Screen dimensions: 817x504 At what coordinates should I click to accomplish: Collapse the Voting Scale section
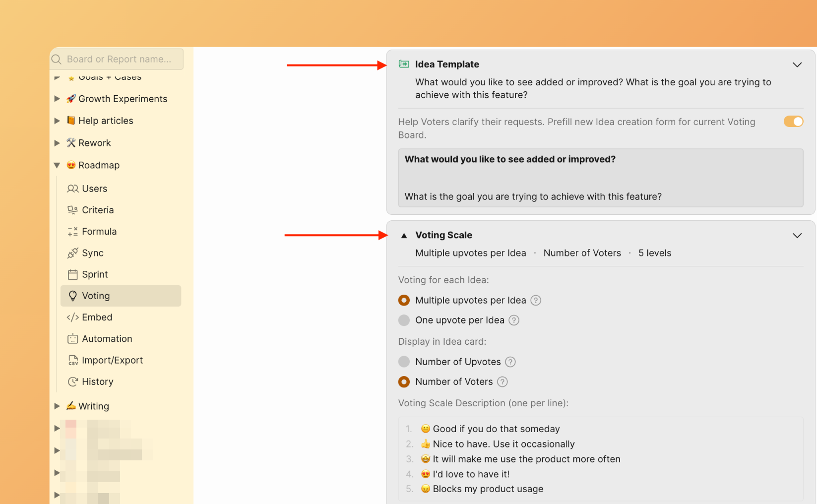point(797,235)
